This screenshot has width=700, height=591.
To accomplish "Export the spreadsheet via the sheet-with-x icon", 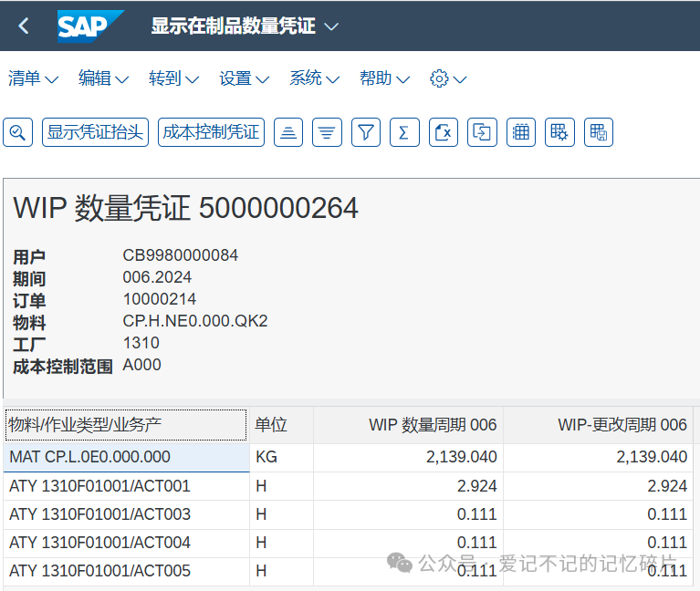I will tap(444, 132).
